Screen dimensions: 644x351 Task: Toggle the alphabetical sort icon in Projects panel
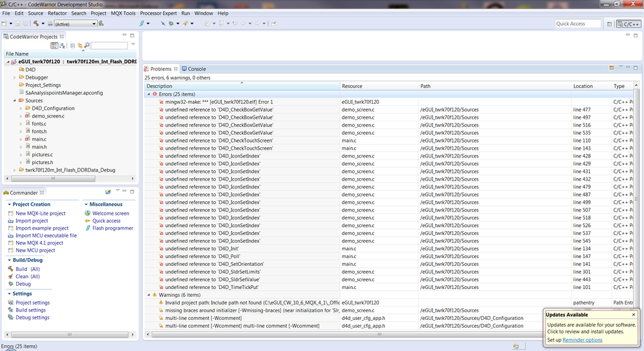(x=63, y=46)
